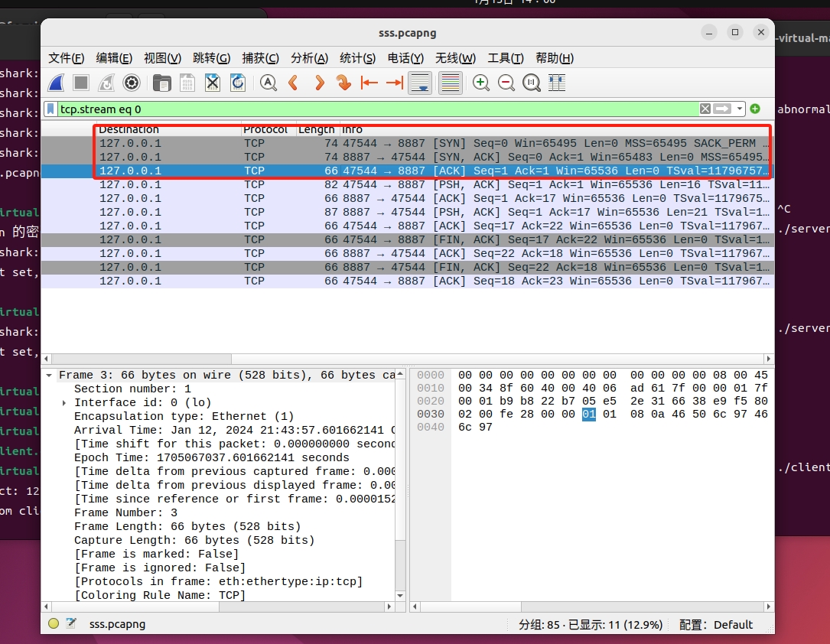Save the capture file toolbar icon

(x=187, y=83)
